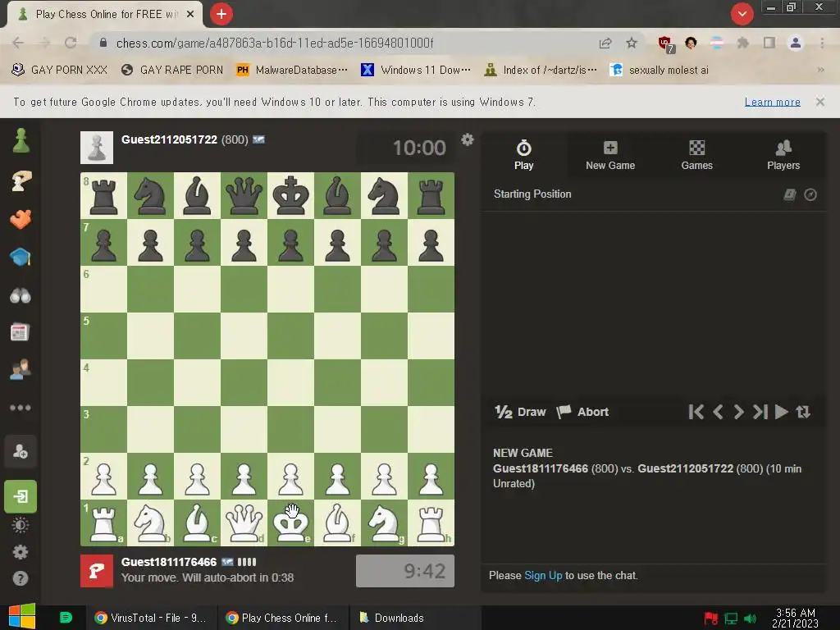
Task: Click the add friend sidebar icon
Action: point(21,452)
